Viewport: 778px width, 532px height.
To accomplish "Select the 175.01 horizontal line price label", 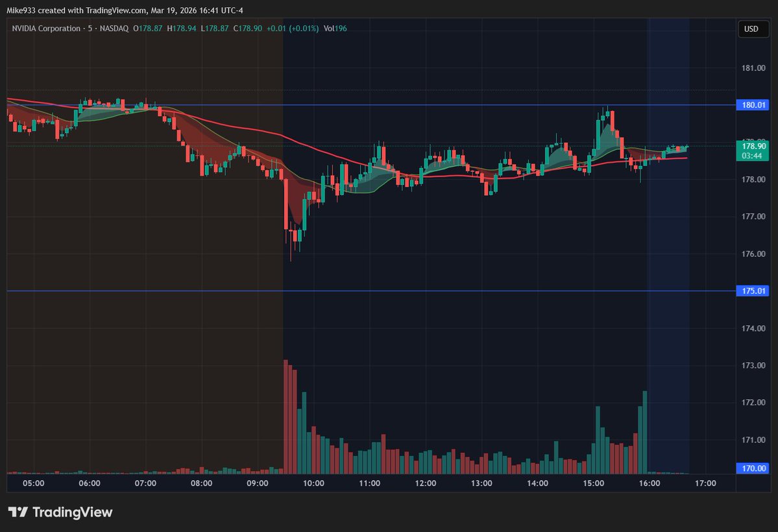I will click(753, 291).
